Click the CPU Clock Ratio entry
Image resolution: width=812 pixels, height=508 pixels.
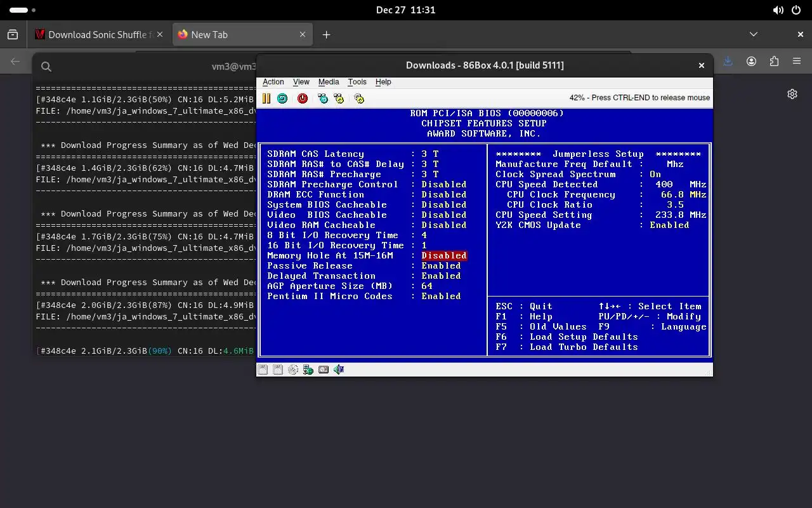point(596,205)
